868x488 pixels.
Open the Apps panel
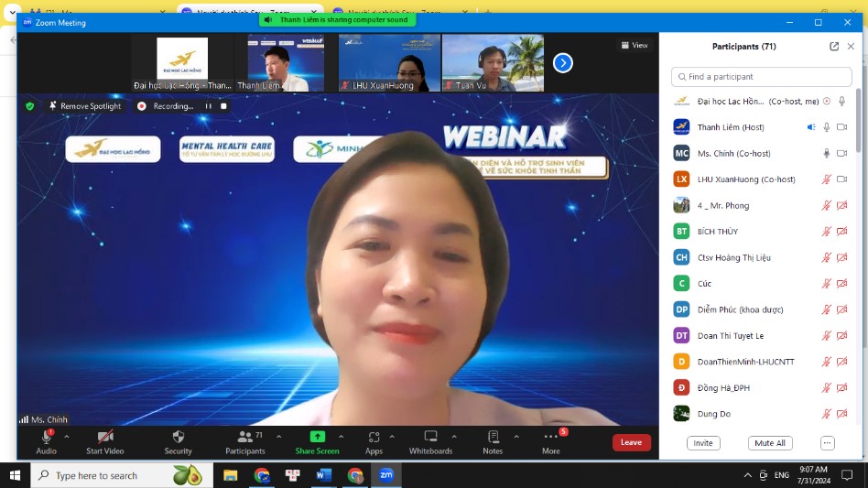(374, 441)
